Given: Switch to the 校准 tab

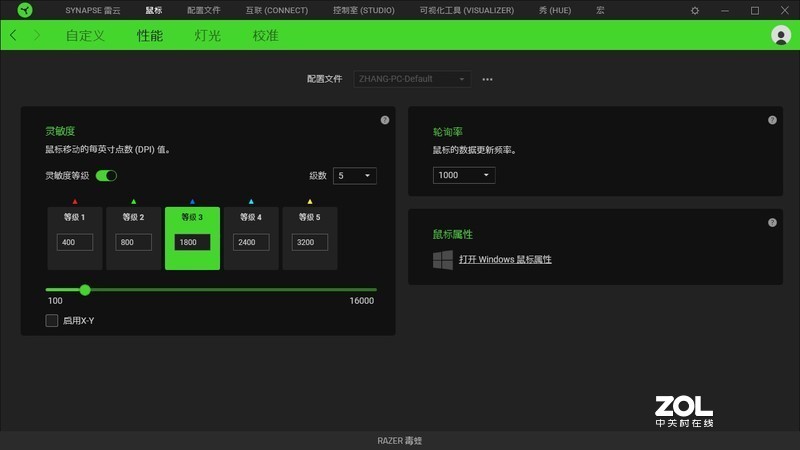Looking at the screenshot, I should [265, 36].
